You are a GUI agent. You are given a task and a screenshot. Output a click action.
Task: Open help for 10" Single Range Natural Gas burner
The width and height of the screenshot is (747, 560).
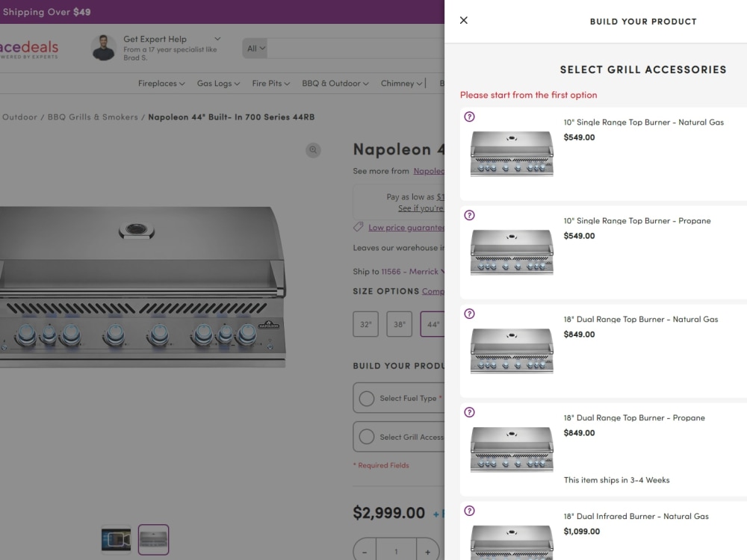(469, 116)
